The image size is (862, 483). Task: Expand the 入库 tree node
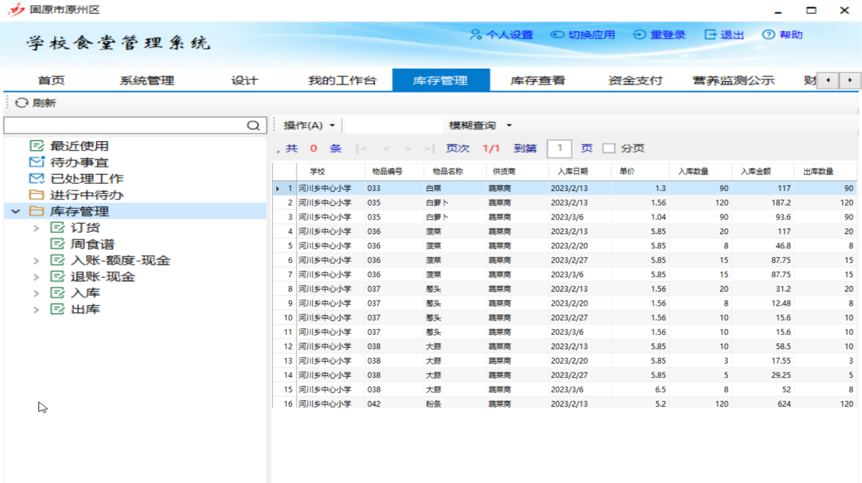36,294
